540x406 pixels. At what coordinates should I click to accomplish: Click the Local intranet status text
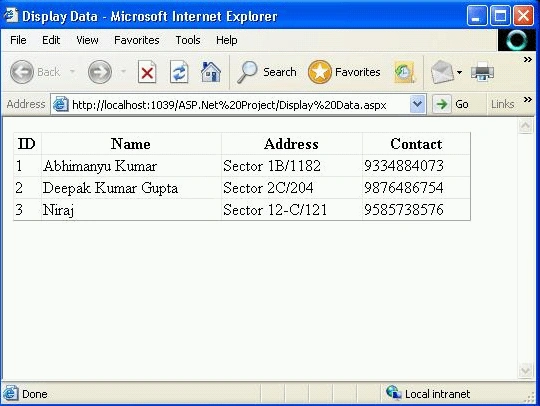pos(437,394)
